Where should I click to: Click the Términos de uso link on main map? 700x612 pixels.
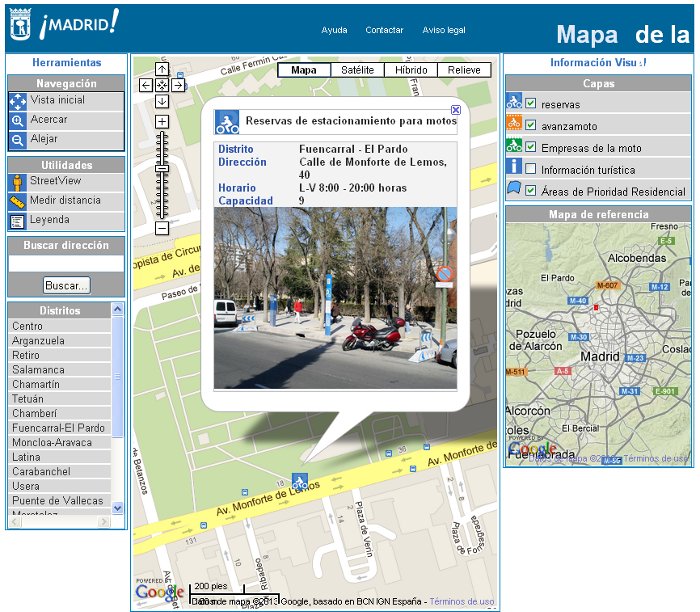coord(462,601)
